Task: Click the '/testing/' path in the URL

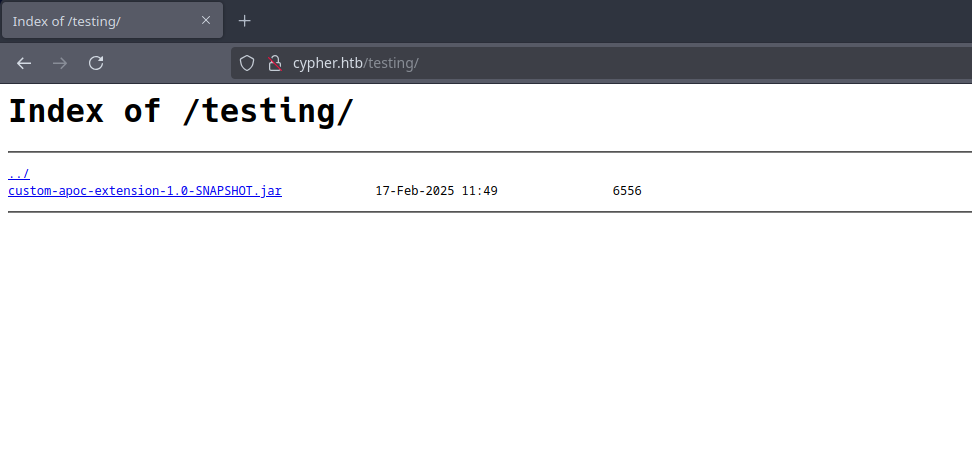Action: click(391, 63)
